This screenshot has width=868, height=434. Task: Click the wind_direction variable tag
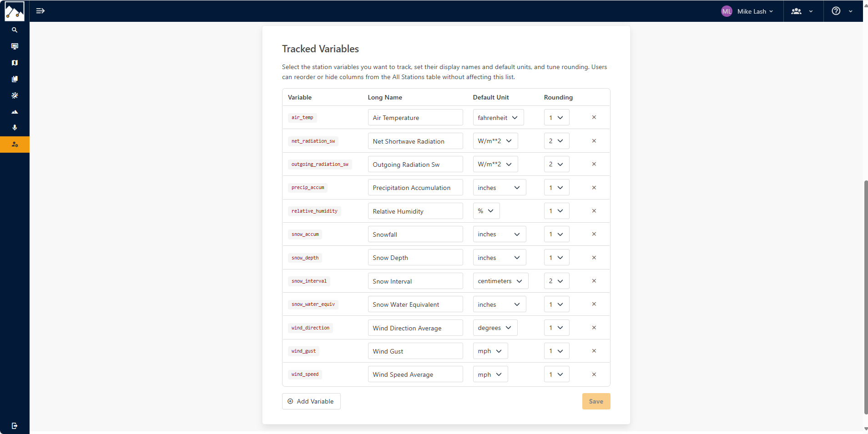(x=310, y=328)
